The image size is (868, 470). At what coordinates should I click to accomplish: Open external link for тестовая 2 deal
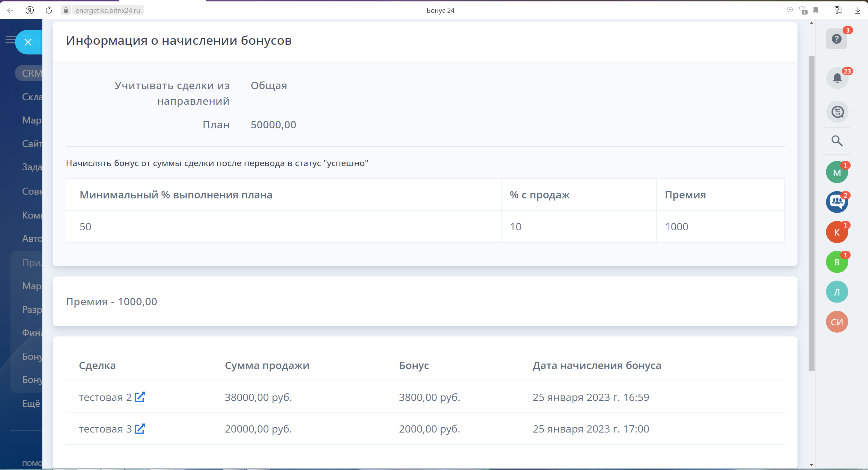pos(140,397)
